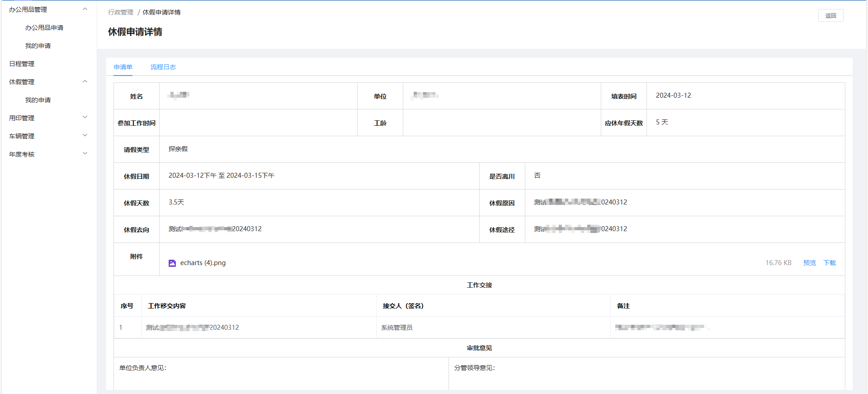The height and width of the screenshot is (394, 868).
Task: Switch to the 申请单 tab
Action: coord(123,67)
